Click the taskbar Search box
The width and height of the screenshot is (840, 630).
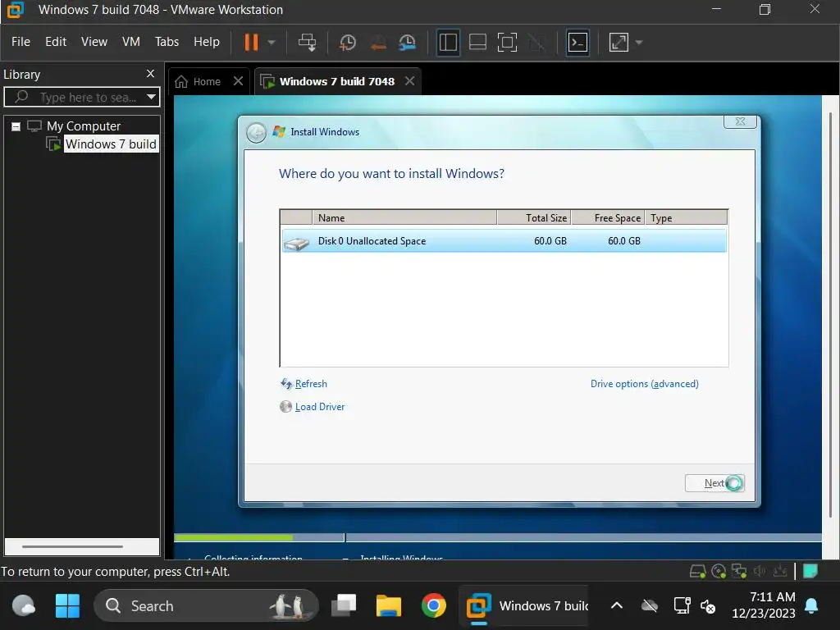(x=206, y=606)
